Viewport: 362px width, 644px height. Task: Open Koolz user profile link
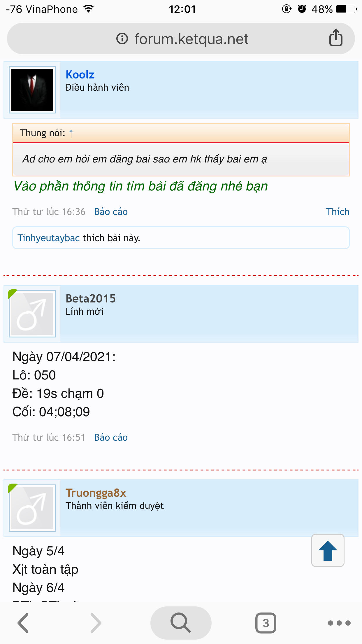80,75
